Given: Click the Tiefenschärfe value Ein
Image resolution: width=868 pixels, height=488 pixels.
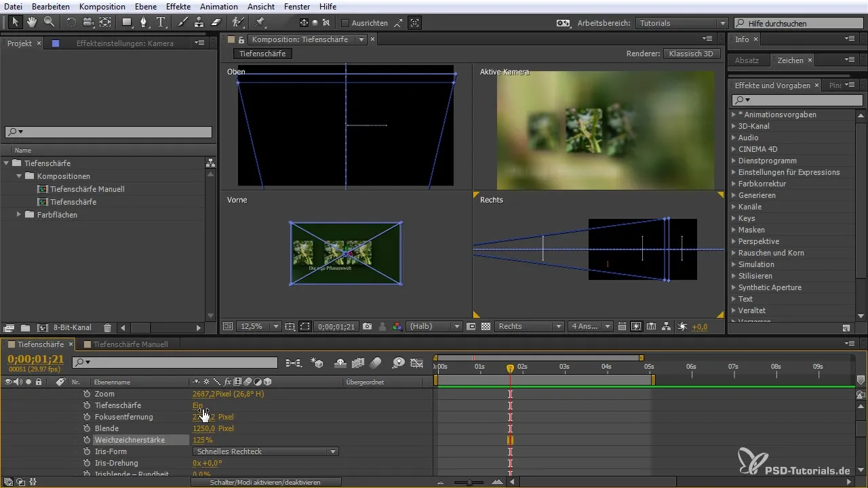Looking at the screenshot, I should (x=197, y=405).
